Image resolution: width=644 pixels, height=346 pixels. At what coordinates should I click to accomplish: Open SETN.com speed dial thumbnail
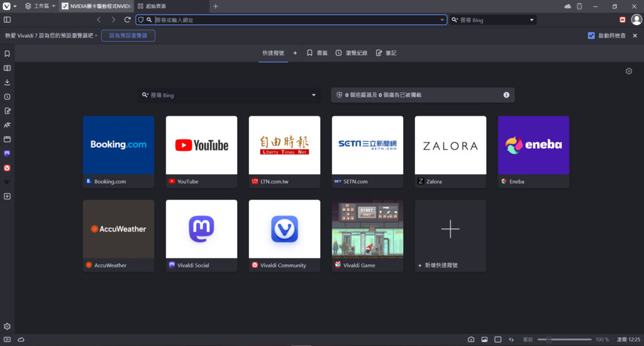367,145
